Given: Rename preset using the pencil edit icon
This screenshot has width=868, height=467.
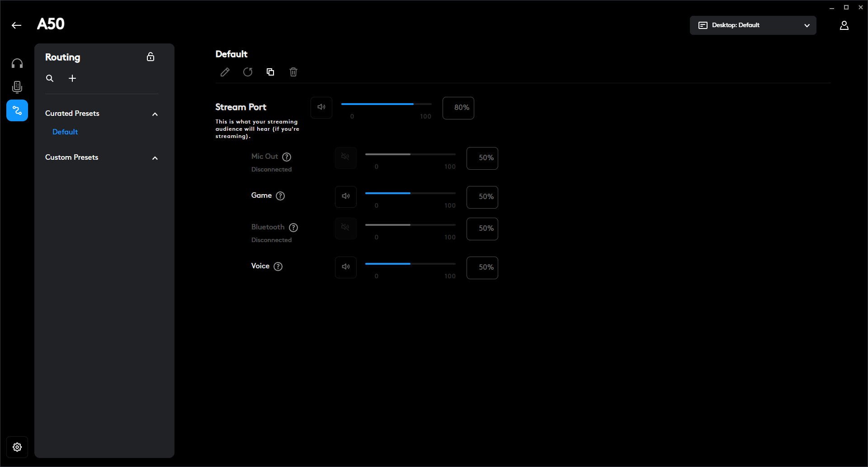Looking at the screenshot, I should [x=225, y=72].
